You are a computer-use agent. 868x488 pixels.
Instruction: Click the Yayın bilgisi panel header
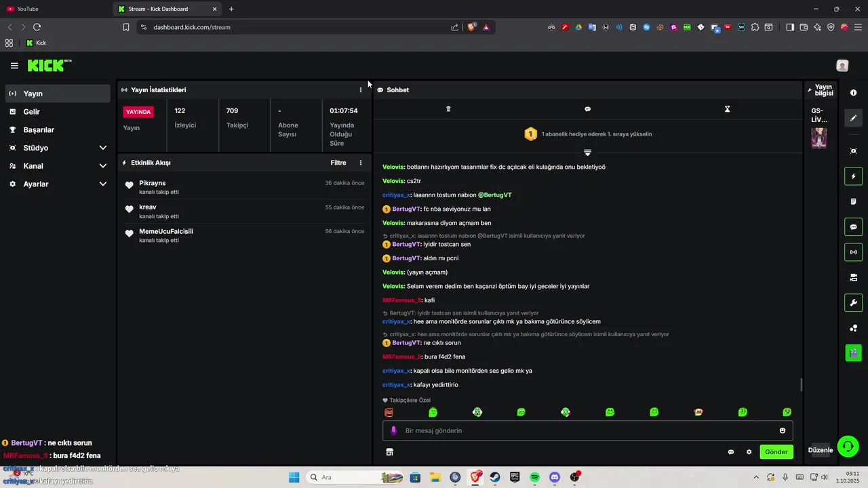[820, 89]
